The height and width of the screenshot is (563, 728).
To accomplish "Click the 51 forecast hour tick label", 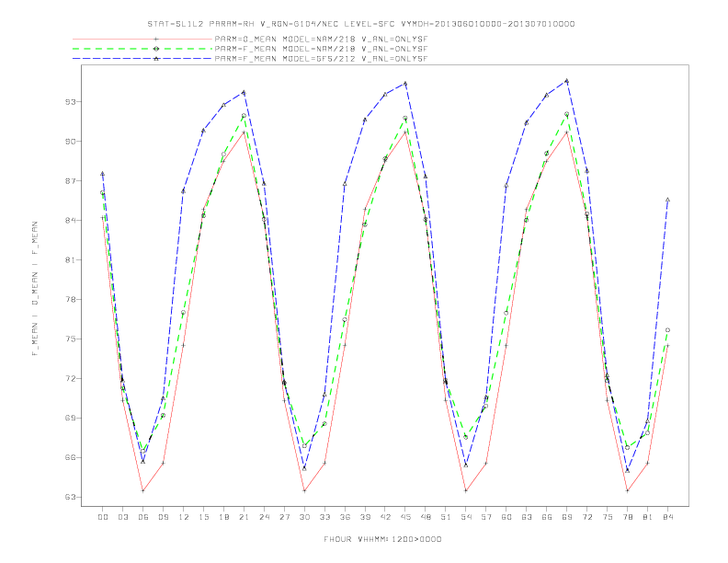I will [x=446, y=517].
